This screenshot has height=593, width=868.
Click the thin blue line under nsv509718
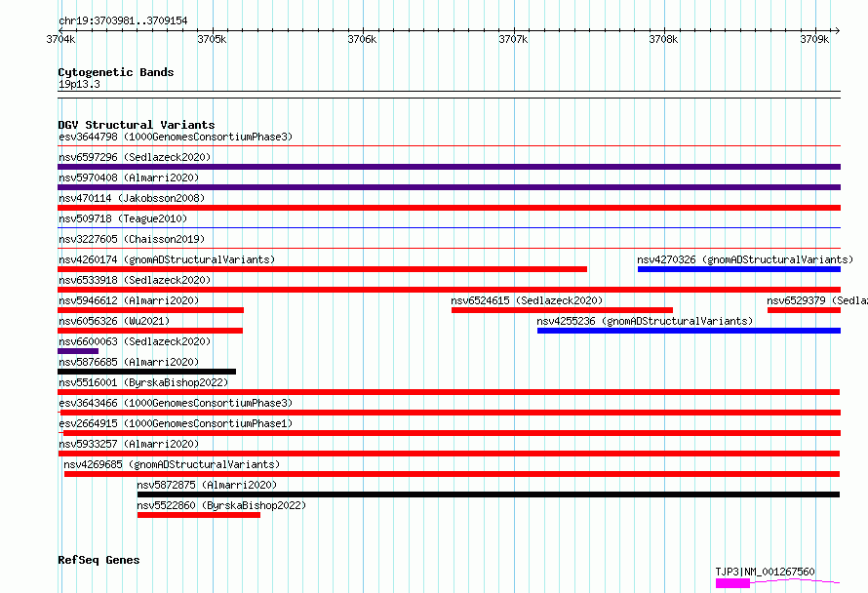[x=449, y=227]
